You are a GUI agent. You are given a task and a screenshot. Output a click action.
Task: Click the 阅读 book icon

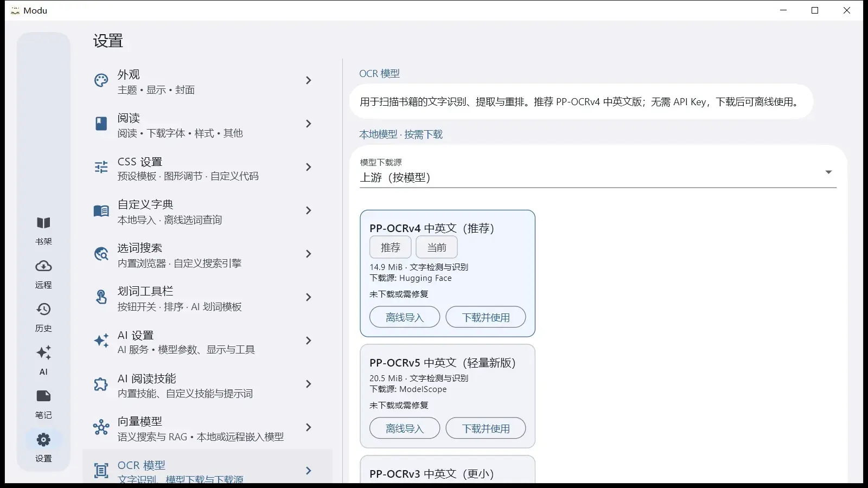click(101, 124)
